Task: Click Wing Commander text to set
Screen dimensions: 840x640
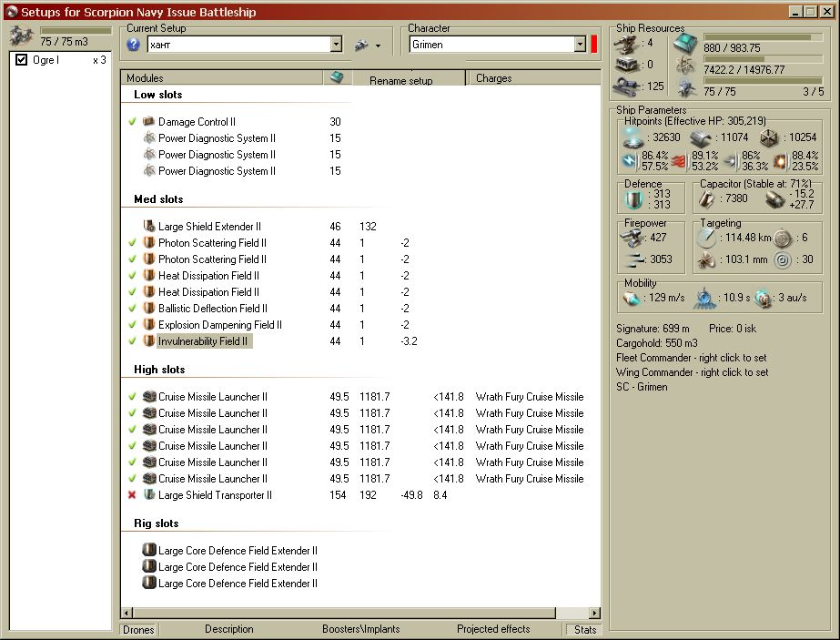Action: (693, 372)
